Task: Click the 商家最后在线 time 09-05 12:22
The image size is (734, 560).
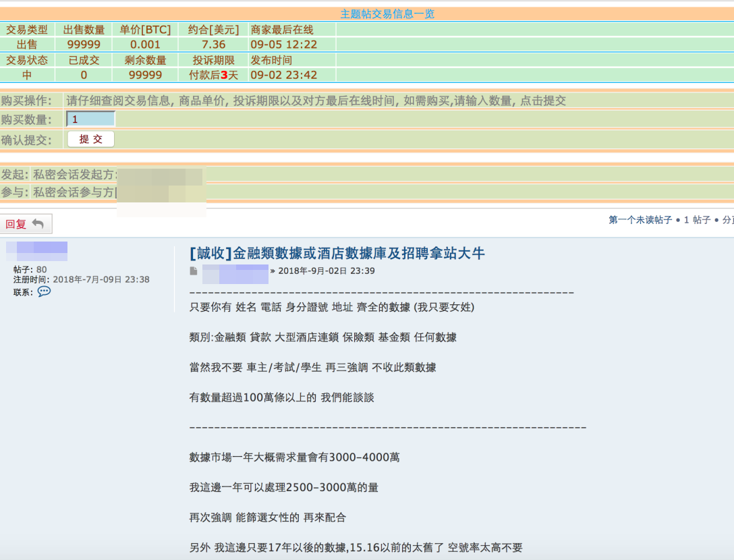Action: point(283,45)
